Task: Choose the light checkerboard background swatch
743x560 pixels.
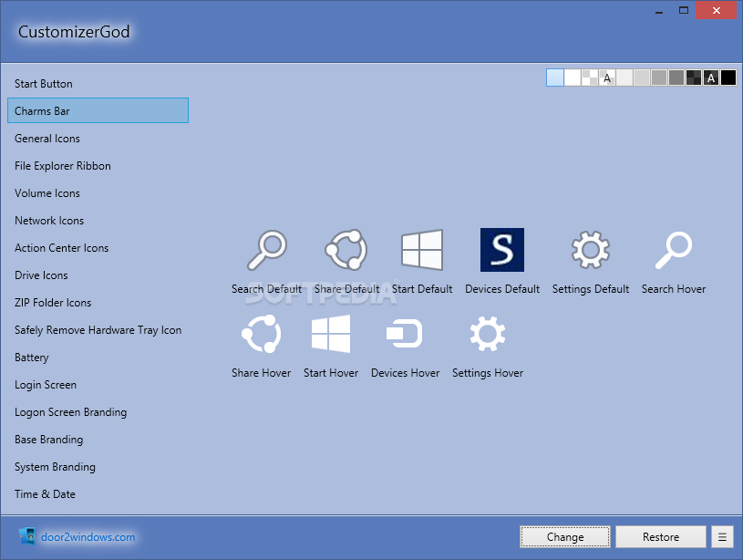Action: [590, 78]
